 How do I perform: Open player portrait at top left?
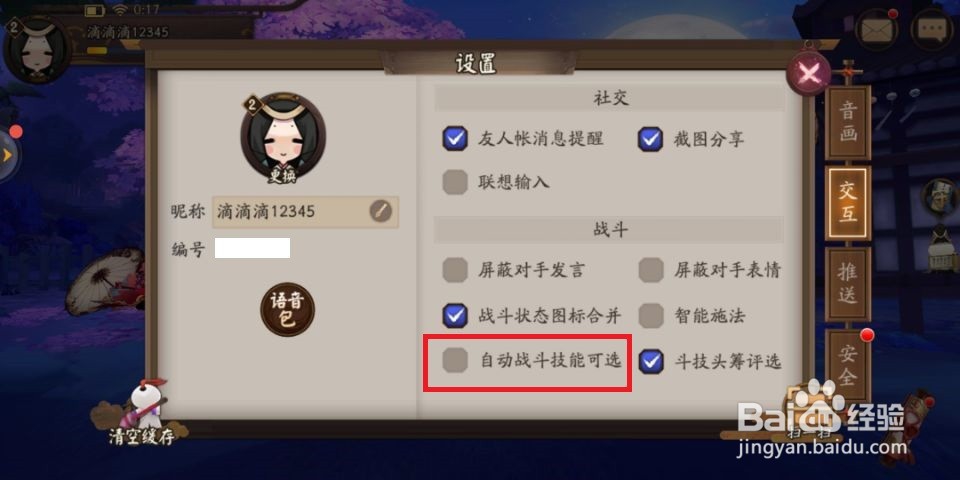pyautogui.click(x=36, y=49)
